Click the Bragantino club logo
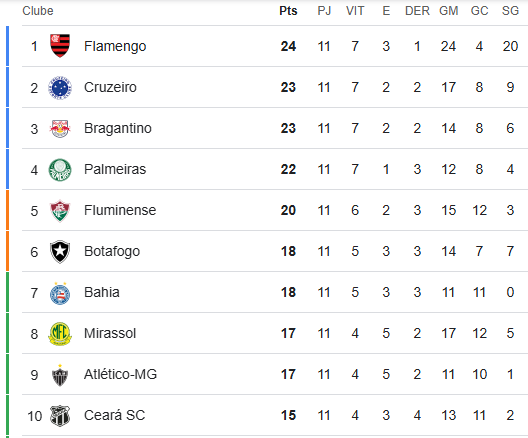This screenshot has height=438, width=528. click(x=60, y=128)
